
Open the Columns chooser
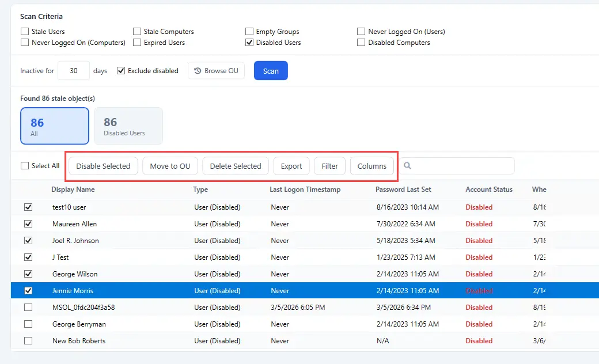372,166
